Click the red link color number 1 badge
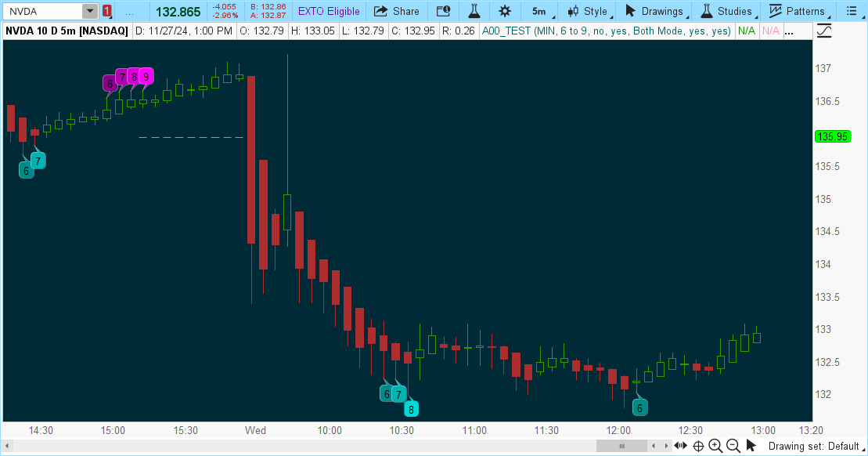 (107, 11)
